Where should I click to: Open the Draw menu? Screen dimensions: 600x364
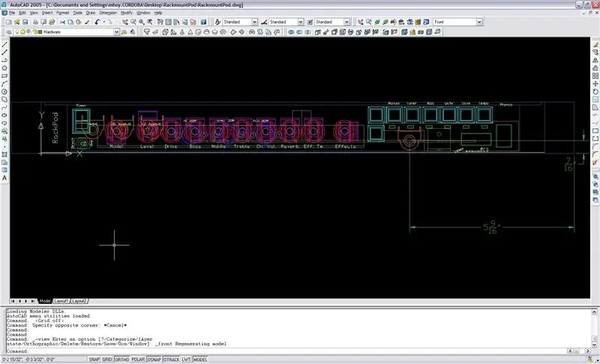click(91, 13)
